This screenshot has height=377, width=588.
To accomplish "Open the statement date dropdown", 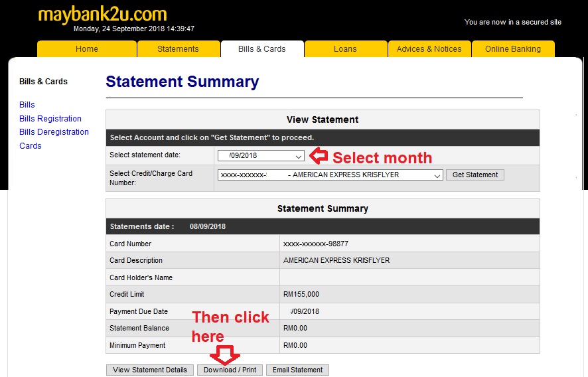I will click(x=261, y=156).
